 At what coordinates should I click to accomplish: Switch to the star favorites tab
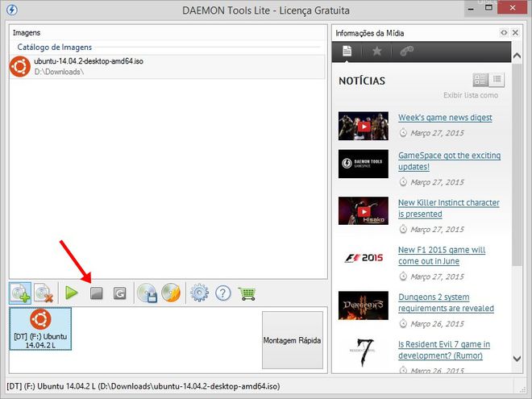(x=376, y=52)
